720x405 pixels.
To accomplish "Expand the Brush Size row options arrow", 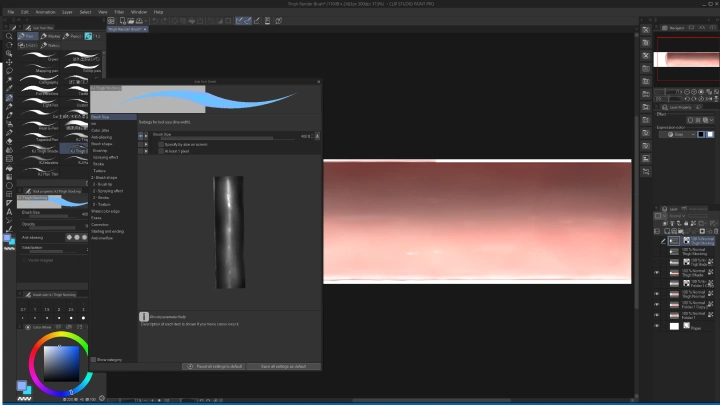I will (146, 136).
